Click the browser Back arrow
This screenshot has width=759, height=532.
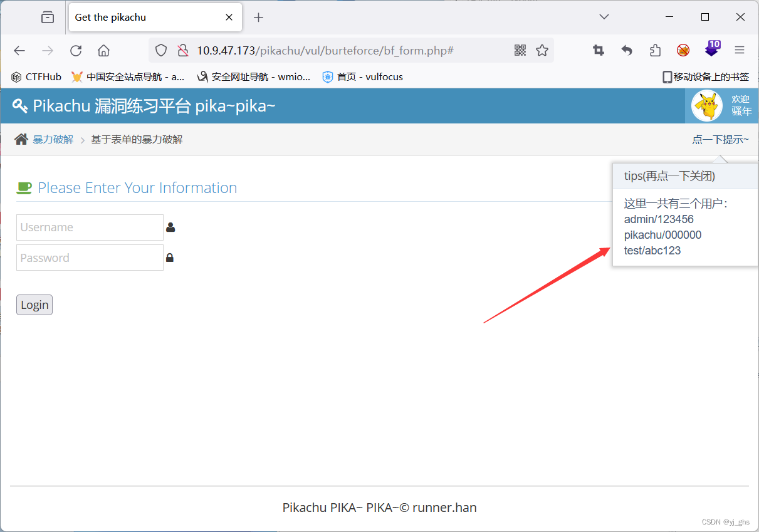(x=19, y=51)
